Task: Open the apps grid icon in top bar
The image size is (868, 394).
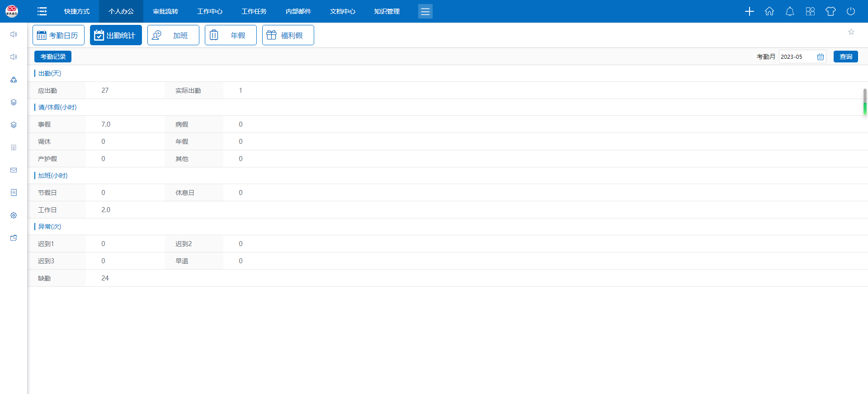Action: click(810, 11)
